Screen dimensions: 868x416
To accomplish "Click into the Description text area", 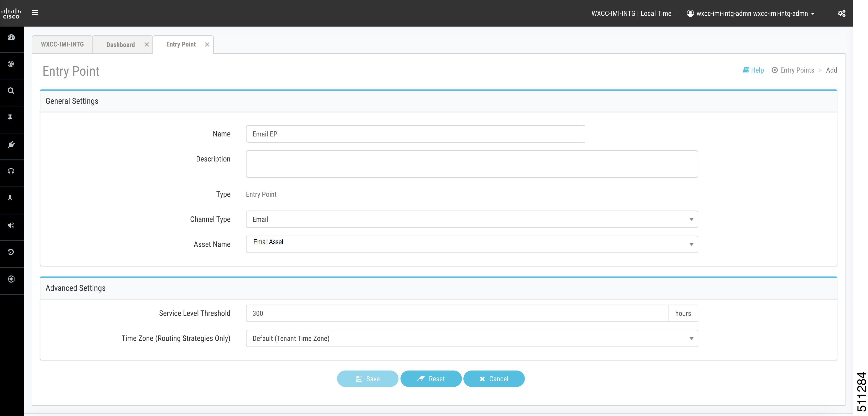I will click(472, 164).
